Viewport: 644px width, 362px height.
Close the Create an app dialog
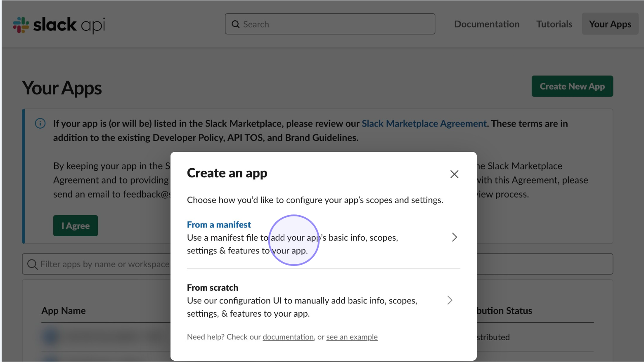click(454, 174)
